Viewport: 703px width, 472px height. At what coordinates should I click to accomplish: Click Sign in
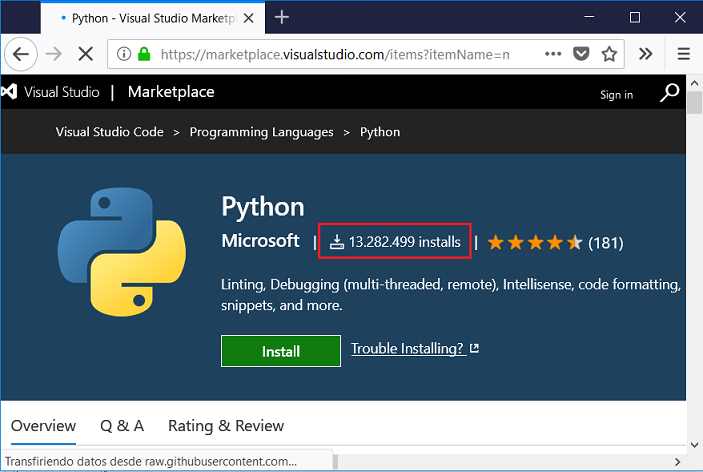click(x=616, y=95)
